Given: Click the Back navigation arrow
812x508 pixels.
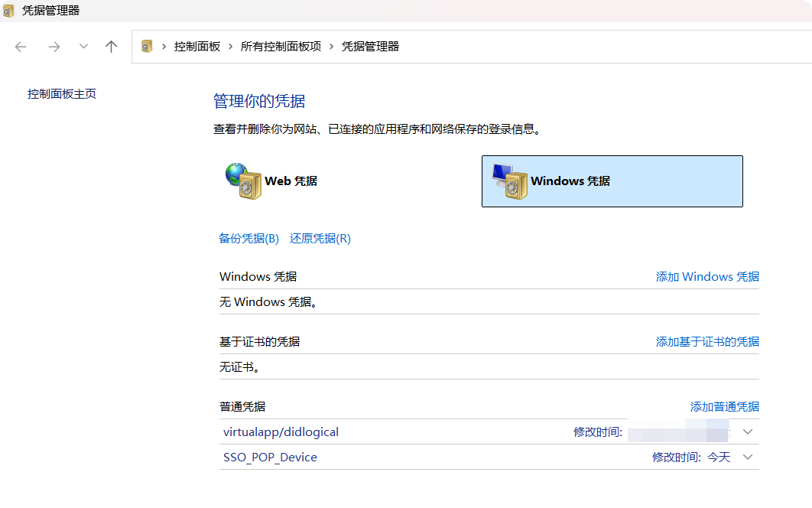Looking at the screenshot, I should point(21,47).
